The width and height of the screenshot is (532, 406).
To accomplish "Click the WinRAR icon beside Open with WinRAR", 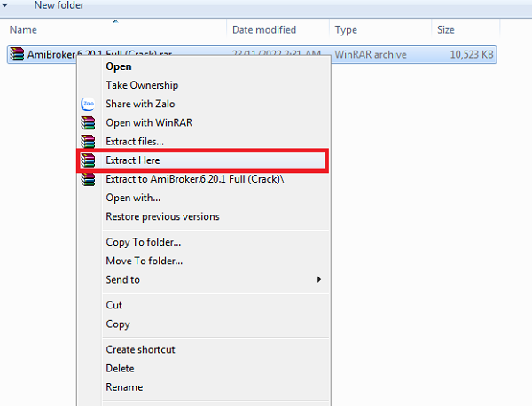I will 88,123.
